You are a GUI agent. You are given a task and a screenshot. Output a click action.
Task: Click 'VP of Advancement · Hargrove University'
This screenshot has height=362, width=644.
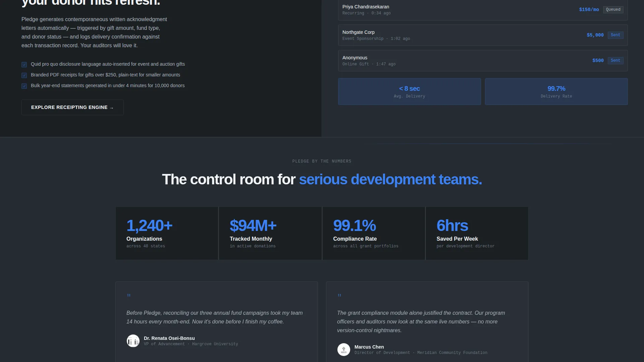(x=191, y=344)
